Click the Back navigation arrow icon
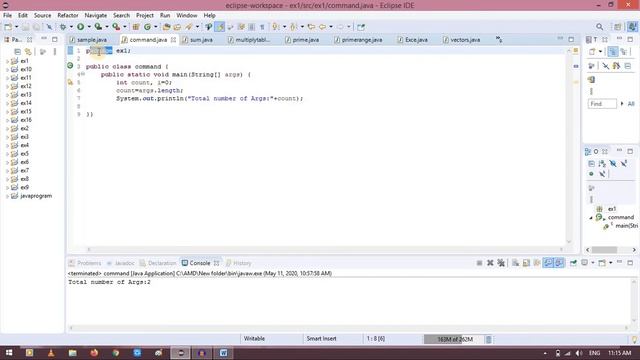The width and height of the screenshot is (640, 360). click(x=322, y=27)
